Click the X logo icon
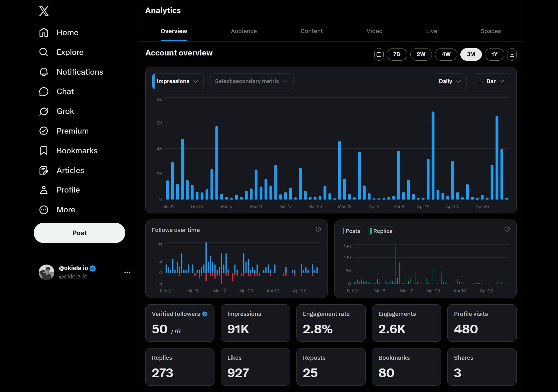558x392 pixels. coord(44,11)
